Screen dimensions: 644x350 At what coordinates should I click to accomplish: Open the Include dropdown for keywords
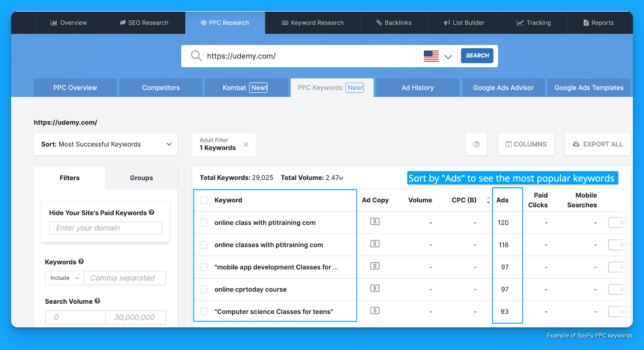[64, 278]
